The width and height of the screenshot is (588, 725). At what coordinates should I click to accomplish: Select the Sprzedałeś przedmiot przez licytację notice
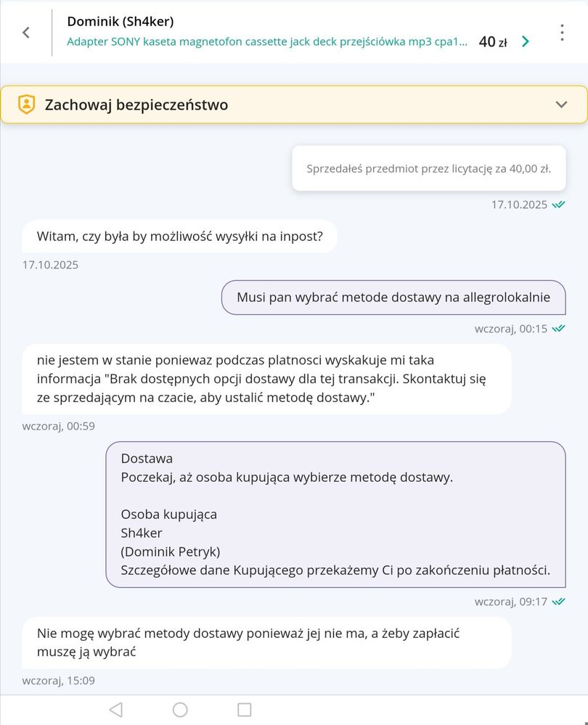[428, 168]
